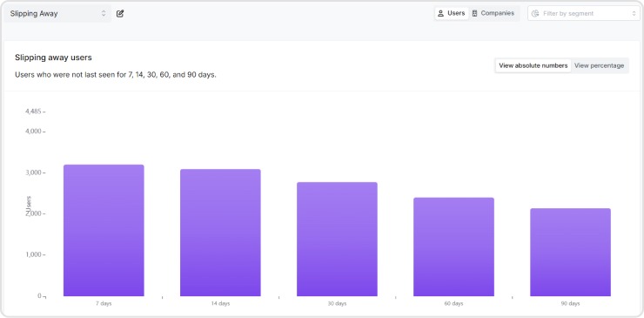Screen dimensions: 644x318
Task: Open the Slipping Away report dropdown
Action: (x=58, y=14)
